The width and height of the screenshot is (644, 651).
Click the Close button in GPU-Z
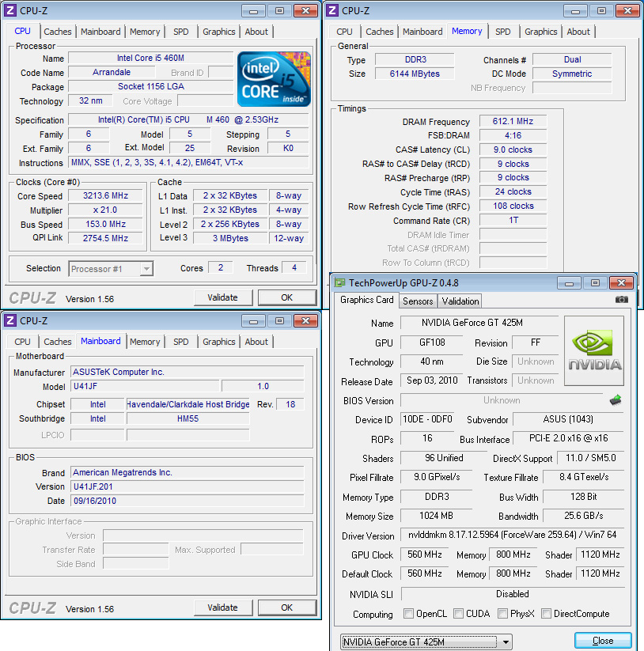(x=603, y=640)
